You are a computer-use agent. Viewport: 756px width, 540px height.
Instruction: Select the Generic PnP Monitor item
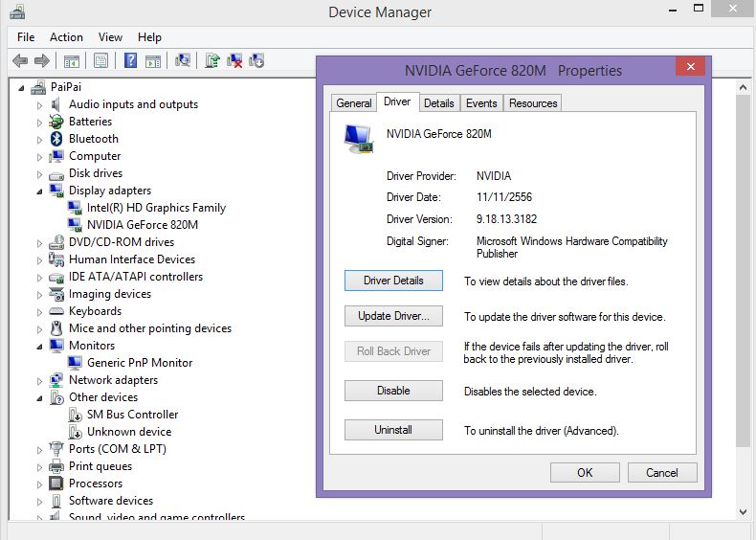click(140, 363)
